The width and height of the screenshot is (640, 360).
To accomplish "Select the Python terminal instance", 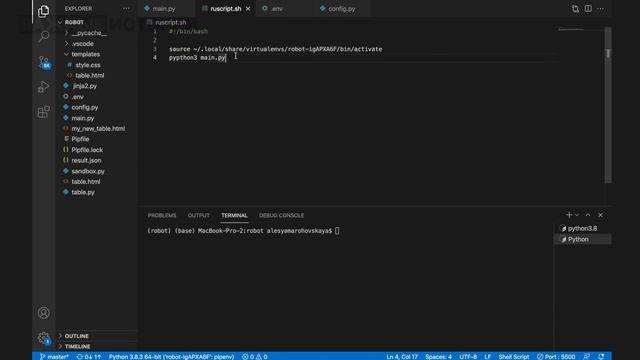I will coord(582,239).
